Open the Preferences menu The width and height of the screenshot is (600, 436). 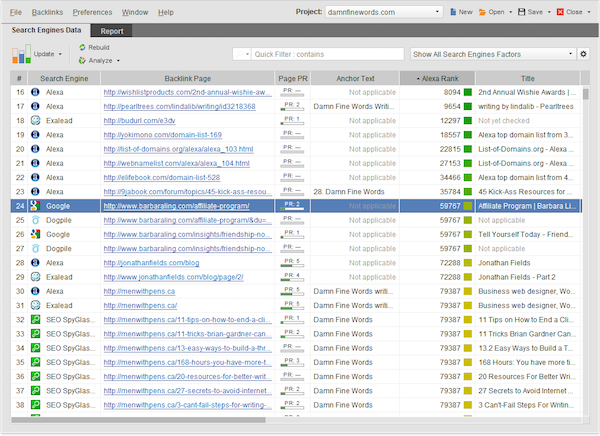click(x=92, y=12)
